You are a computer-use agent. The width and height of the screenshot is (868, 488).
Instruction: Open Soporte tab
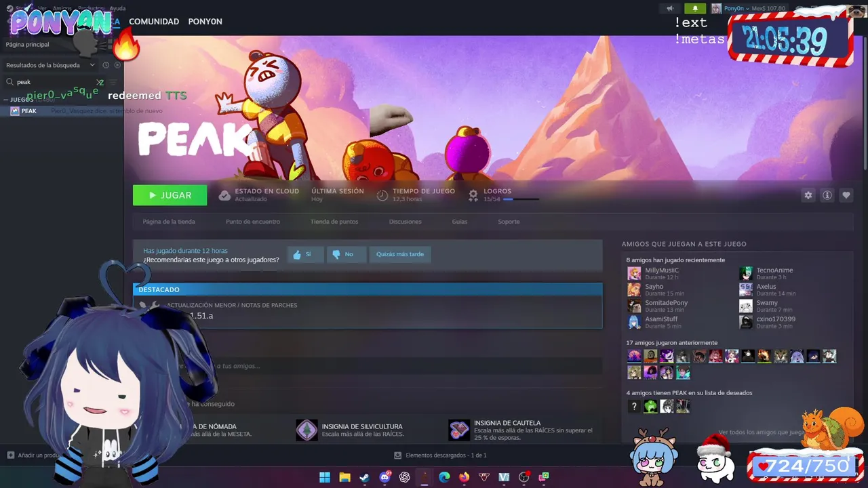coord(509,222)
